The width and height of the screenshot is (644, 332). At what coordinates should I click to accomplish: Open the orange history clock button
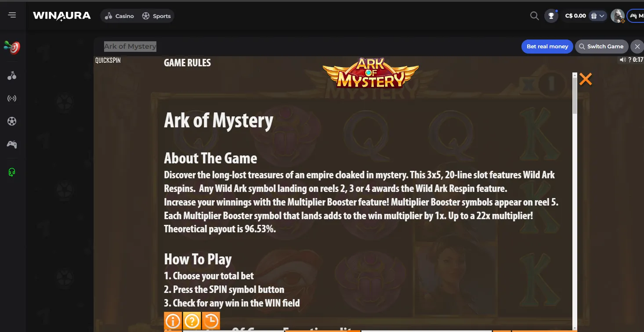211,321
